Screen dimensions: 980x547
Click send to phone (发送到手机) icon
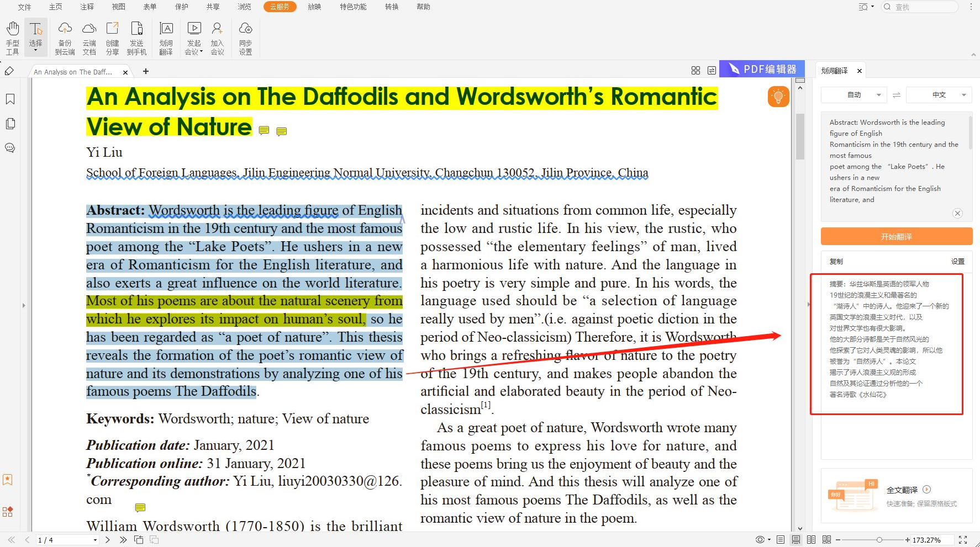tap(136, 38)
